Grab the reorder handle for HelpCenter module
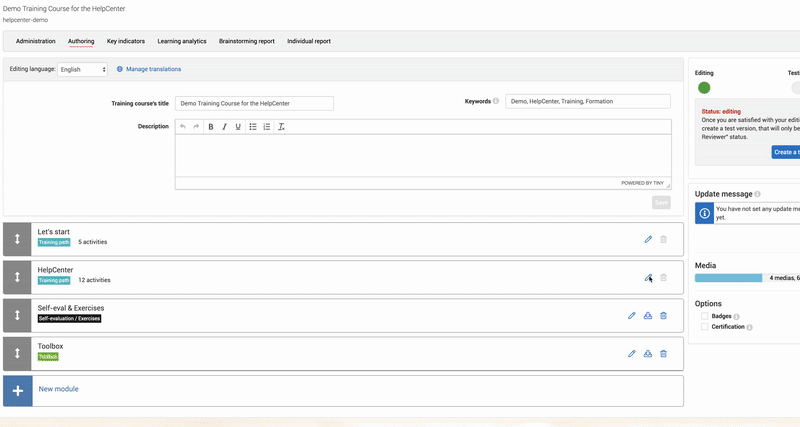This screenshot has width=800, height=427. click(17, 277)
